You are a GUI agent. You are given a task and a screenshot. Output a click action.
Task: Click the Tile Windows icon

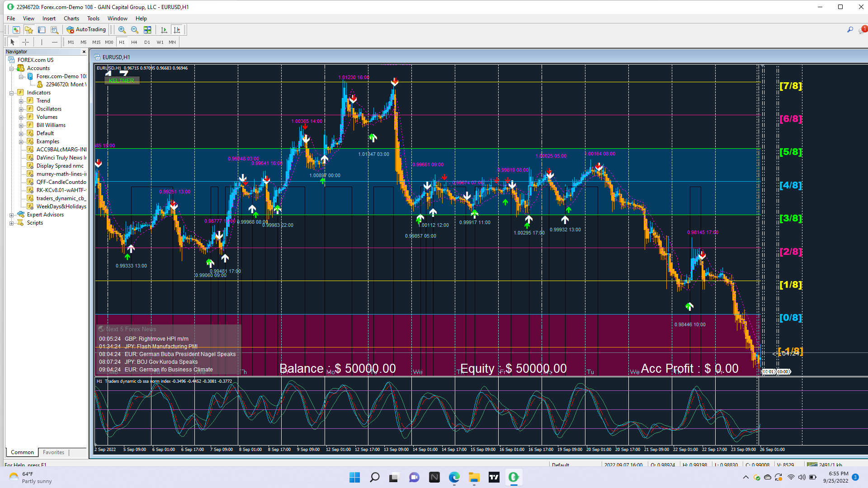pos(147,30)
